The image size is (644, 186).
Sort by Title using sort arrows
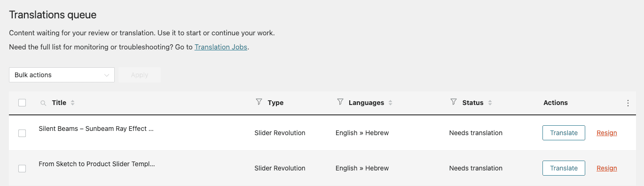point(72,103)
